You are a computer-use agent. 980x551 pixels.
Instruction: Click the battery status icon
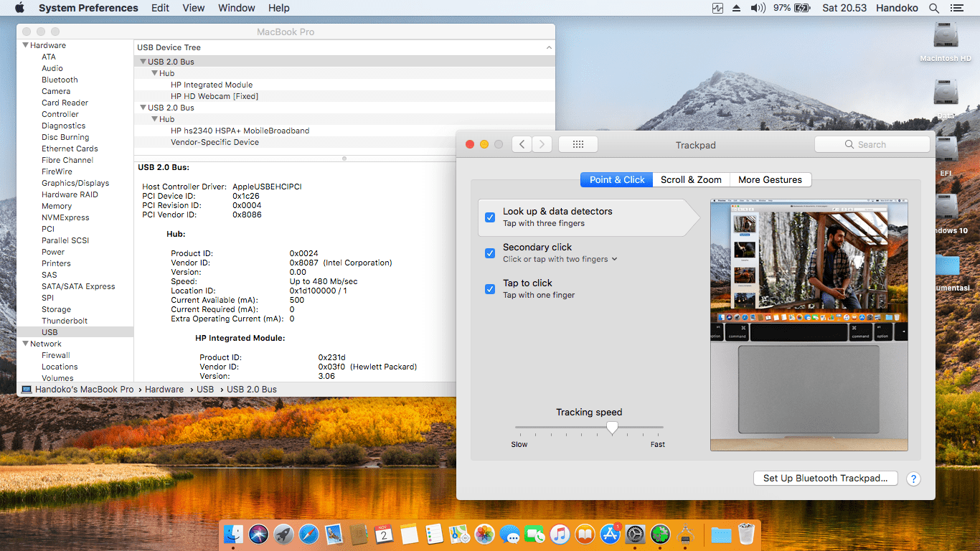[x=802, y=8]
